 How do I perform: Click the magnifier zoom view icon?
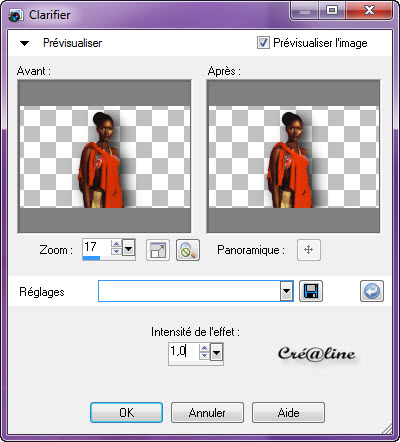[188, 250]
